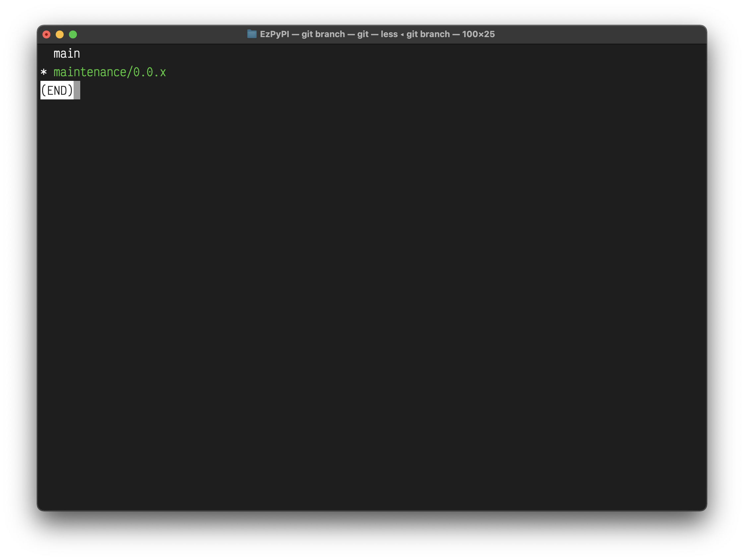Click the first git branch text in title
The image size is (744, 560).
(323, 34)
